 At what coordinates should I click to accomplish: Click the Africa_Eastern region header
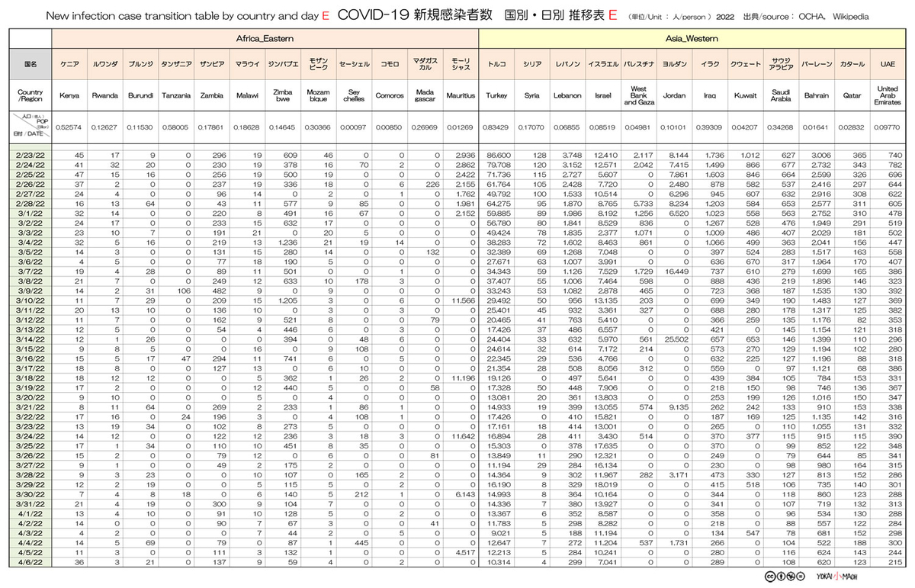pos(265,38)
